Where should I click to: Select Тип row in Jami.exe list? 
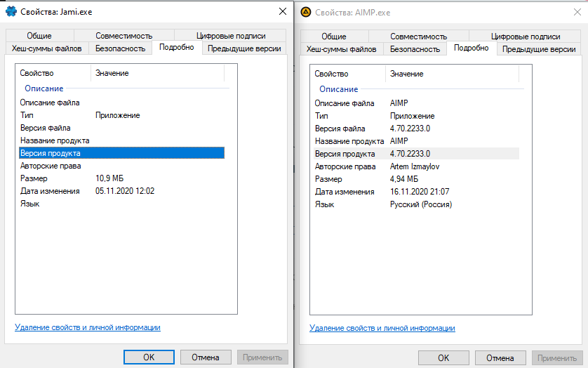(x=121, y=115)
